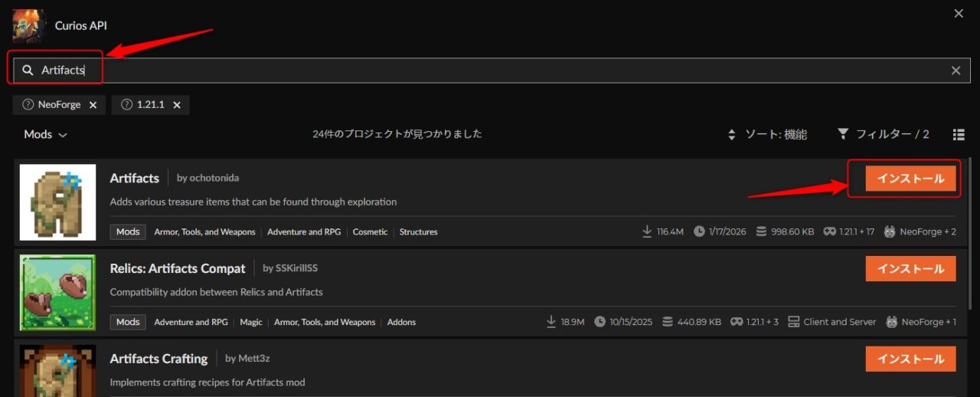The image size is (980, 397).
Task: Install the Artifacts mod by ochotonida
Action: click(x=910, y=179)
